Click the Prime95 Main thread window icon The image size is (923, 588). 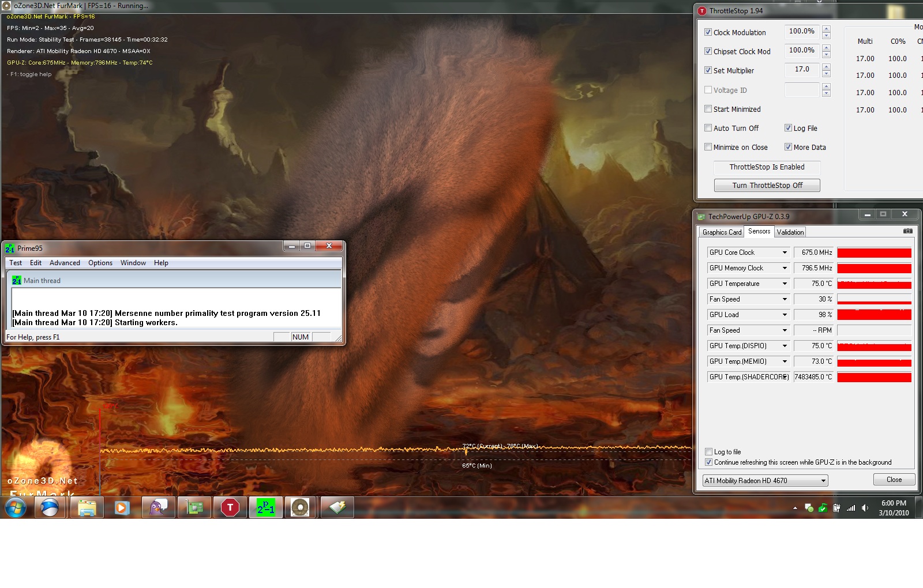(17, 281)
